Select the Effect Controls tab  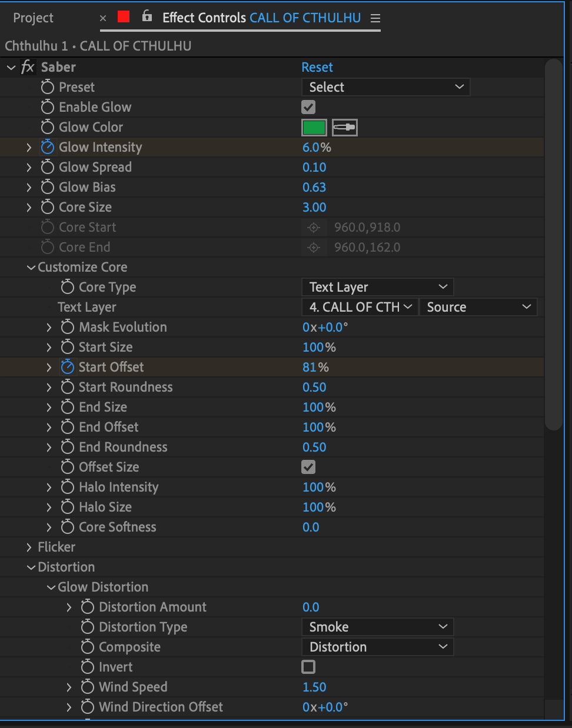[261, 18]
